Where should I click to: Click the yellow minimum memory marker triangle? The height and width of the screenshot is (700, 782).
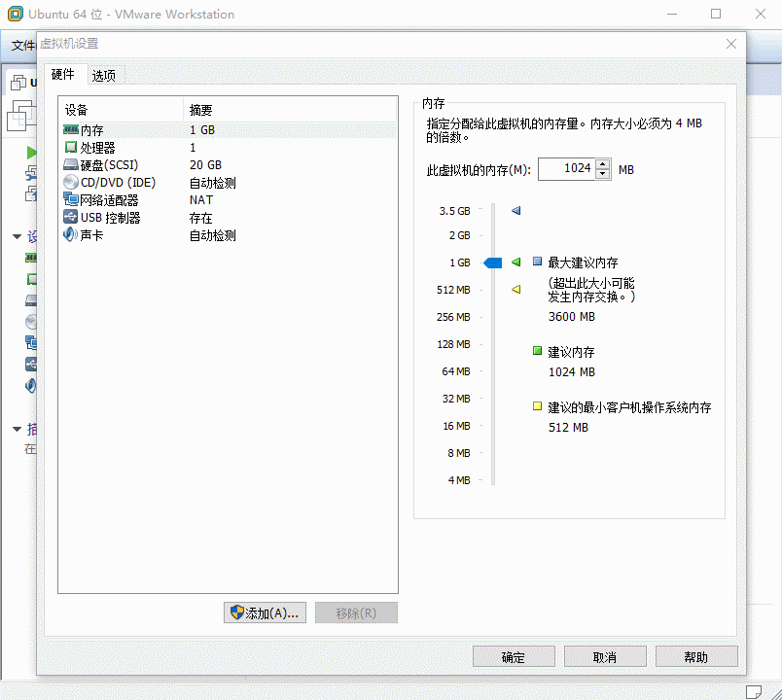(516, 289)
